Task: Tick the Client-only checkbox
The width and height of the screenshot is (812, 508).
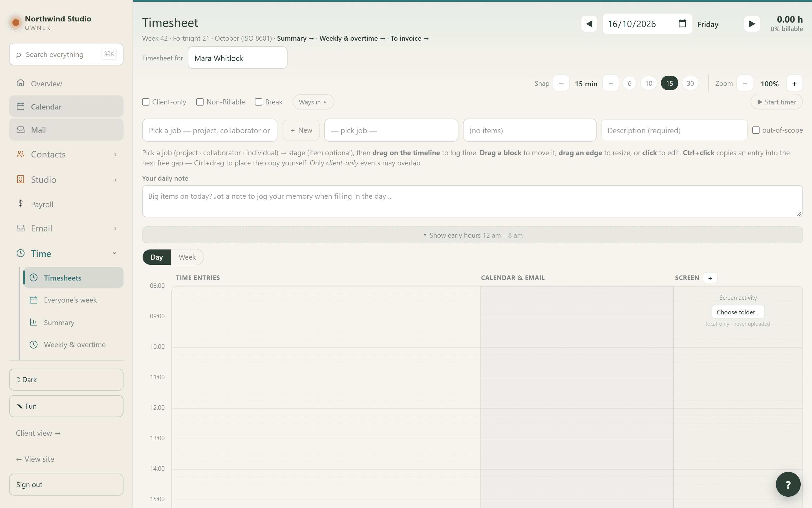Action: (145, 102)
